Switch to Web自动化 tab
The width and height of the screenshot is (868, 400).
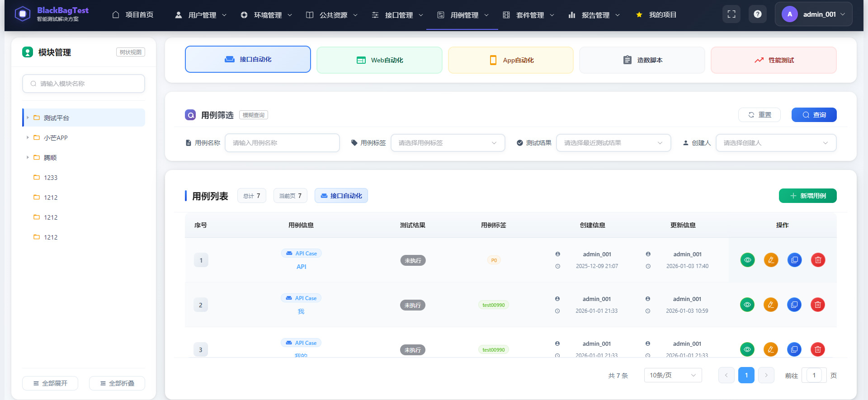pyautogui.click(x=379, y=60)
